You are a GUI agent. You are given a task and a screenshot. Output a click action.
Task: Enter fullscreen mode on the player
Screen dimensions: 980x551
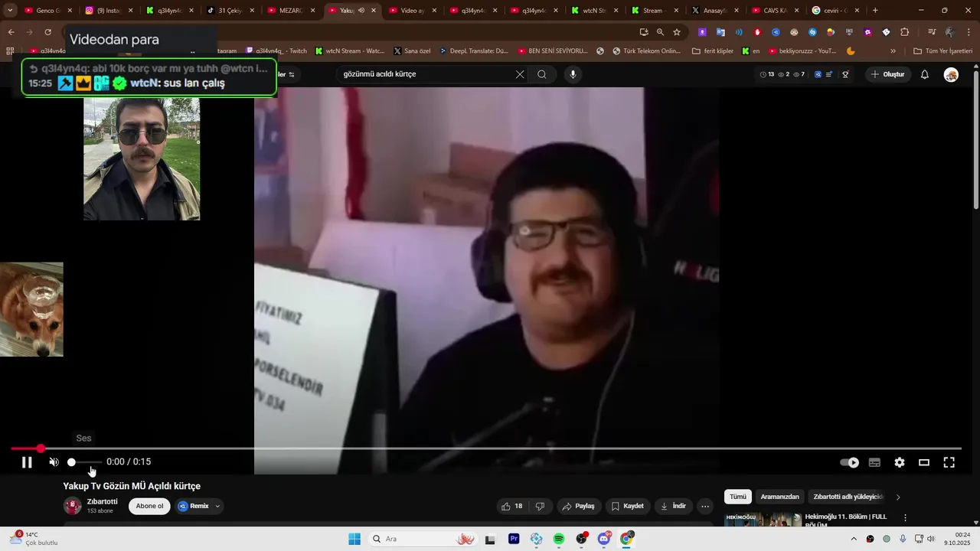[x=949, y=462]
